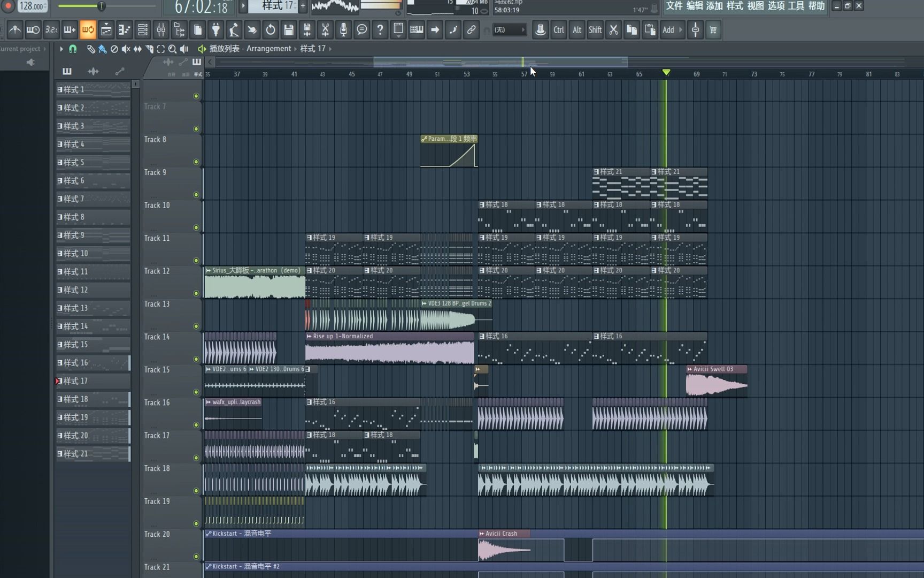Image resolution: width=924 pixels, height=578 pixels.
Task: Select 样式 21 in pattern list
Action: pyautogui.click(x=93, y=454)
